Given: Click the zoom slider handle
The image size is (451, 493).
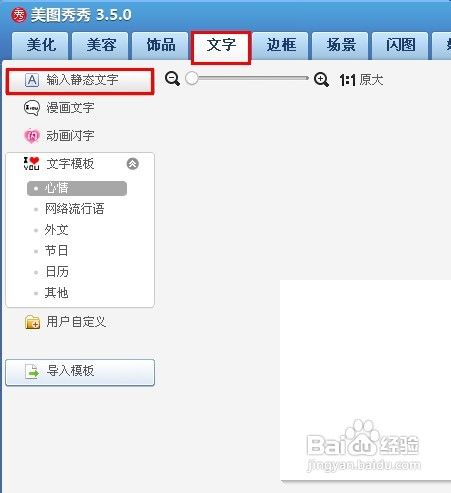Looking at the screenshot, I should pos(192,78).
